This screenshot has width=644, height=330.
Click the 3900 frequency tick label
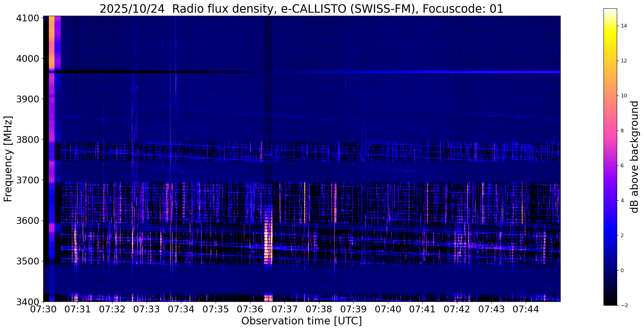(x=28, y=99)
